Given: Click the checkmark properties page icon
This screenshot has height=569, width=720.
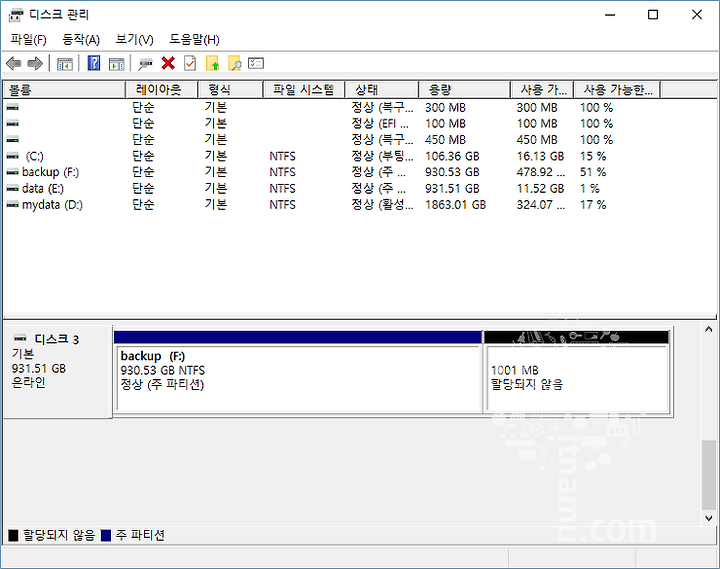Looking at the screenshot, I should click(x=190, y=63).
